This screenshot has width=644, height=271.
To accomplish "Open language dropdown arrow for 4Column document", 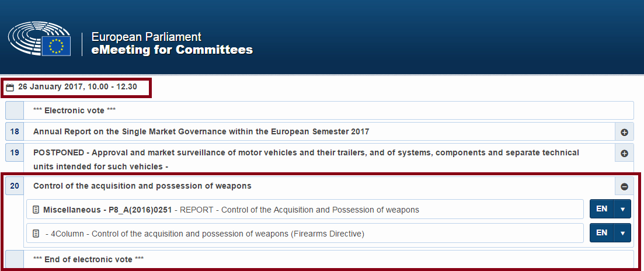I will pos(622,234).
